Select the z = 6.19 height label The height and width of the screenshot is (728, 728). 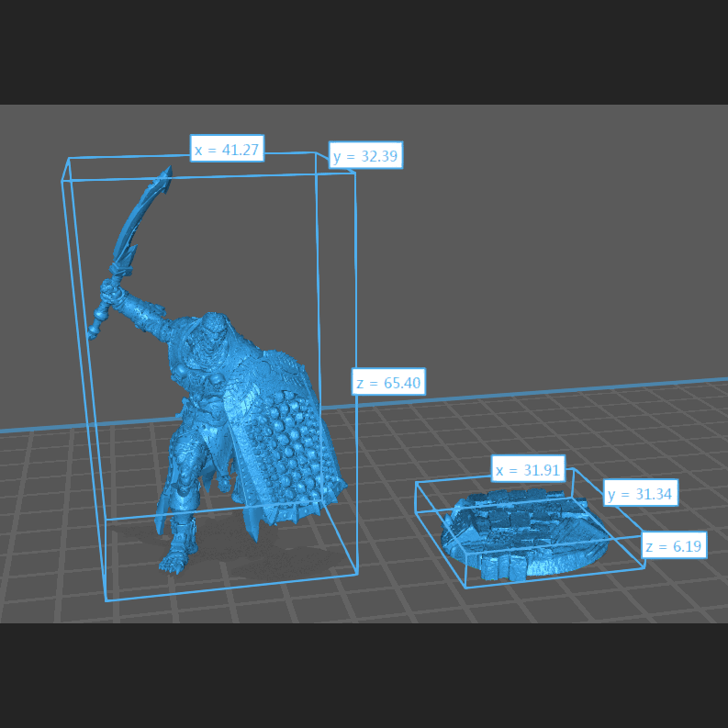(674, 546)
